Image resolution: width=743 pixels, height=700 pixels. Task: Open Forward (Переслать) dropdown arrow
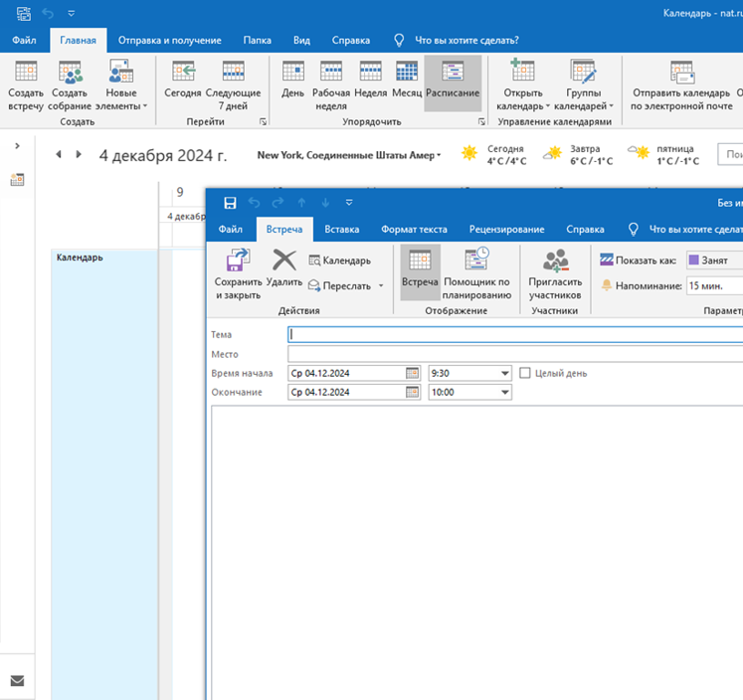(x=381, y=286)
